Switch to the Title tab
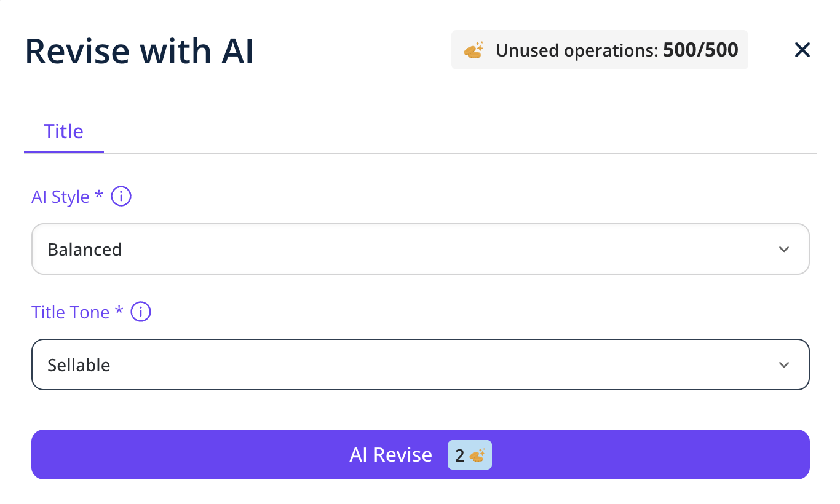Image resolution: width=840 pixels, height=504 pixels. tap(64, 132)
